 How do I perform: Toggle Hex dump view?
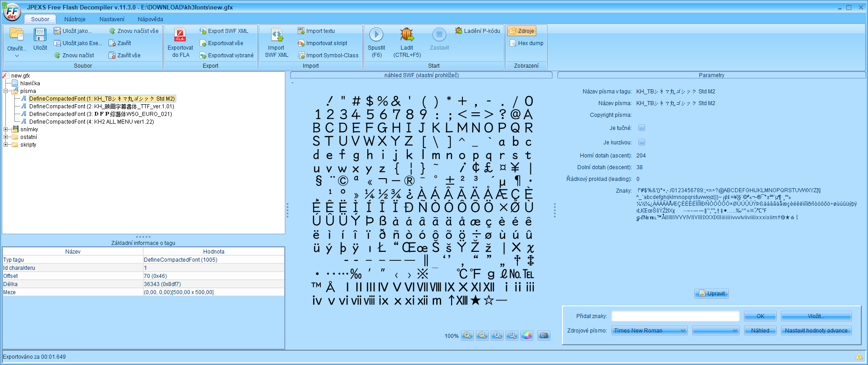[x=526, y=43]
